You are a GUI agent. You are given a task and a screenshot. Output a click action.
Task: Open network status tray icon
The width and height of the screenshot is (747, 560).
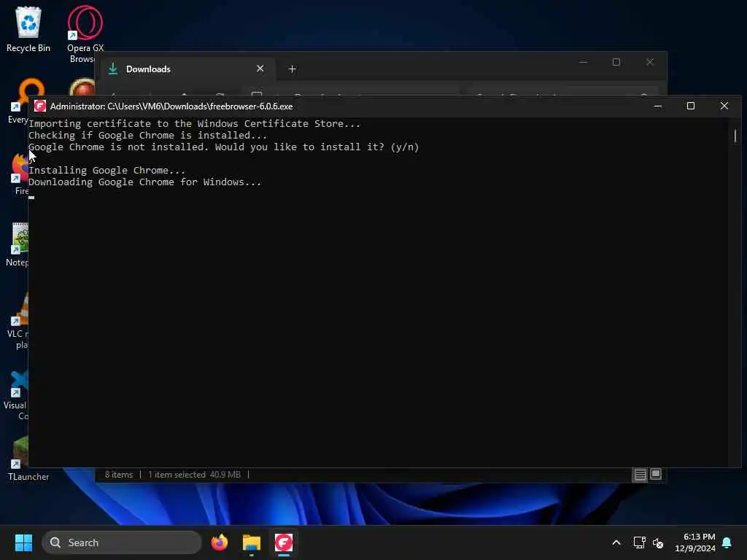pos(639,542)
